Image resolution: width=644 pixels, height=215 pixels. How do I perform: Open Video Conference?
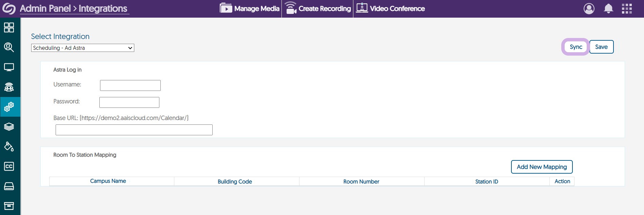pyautogui.click(x=390, y=9)
